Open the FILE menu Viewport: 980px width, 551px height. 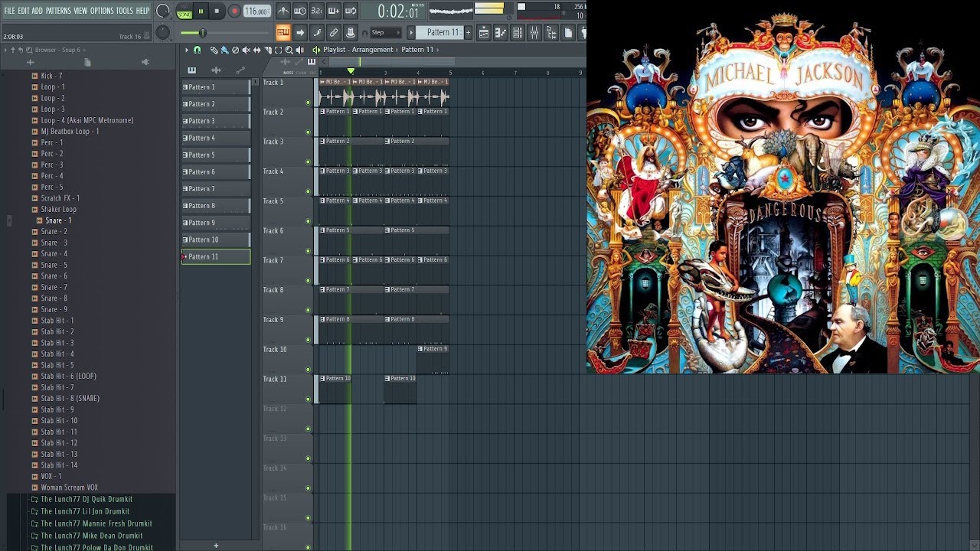point(9,11)
